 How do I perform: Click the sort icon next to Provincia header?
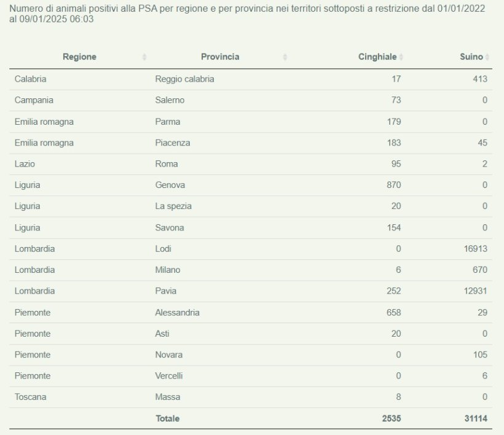pyautogui.click(x=285, y=57)
